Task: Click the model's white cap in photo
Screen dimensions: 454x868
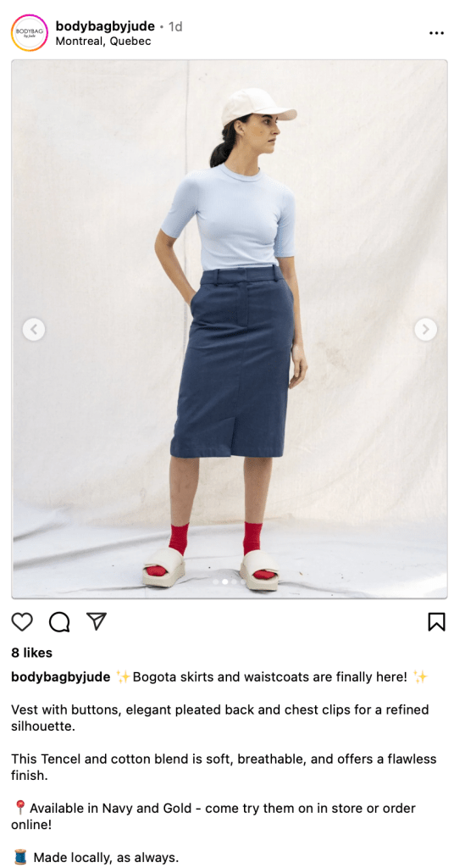Action: pyautogui.click(x=257, y=106)
